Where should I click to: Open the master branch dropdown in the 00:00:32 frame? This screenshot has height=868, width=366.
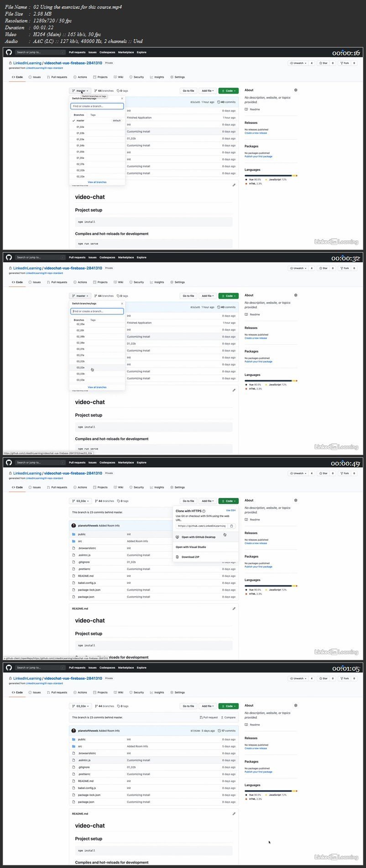tap(80, 296)
